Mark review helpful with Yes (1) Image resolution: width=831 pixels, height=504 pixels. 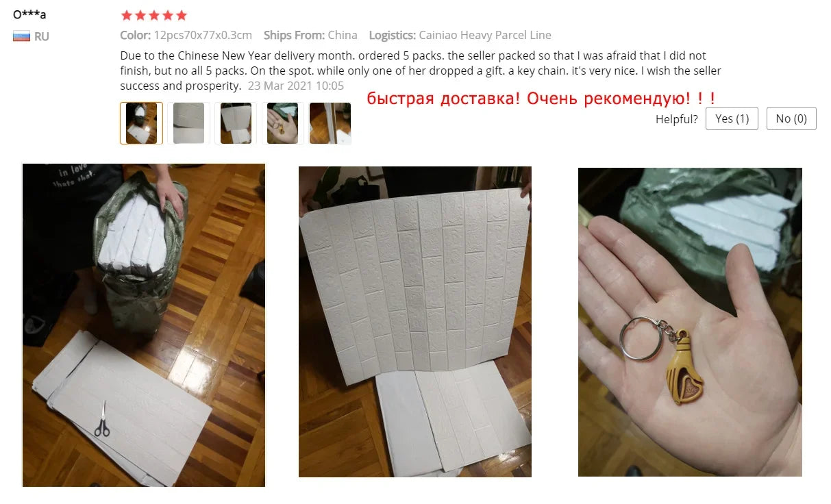click(x=732, y=118)
